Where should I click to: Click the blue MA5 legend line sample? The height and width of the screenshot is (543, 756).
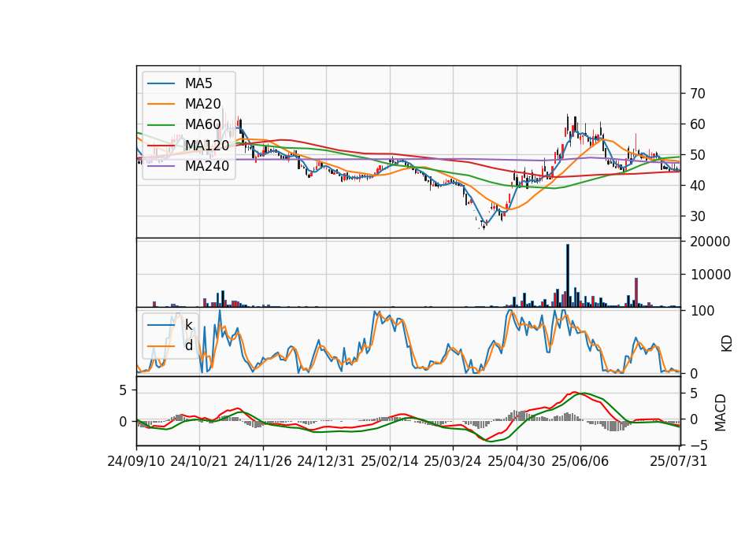[x=161, y=84]
